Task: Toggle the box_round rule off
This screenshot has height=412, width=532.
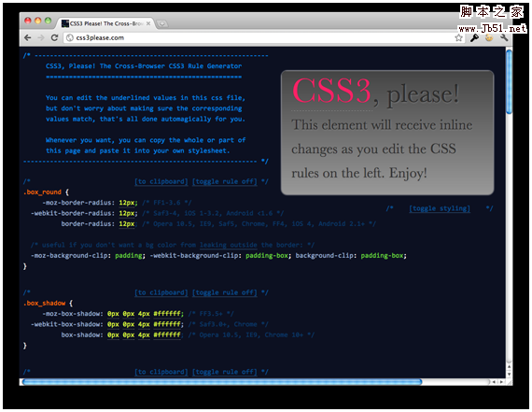Action: coord(225,181)
